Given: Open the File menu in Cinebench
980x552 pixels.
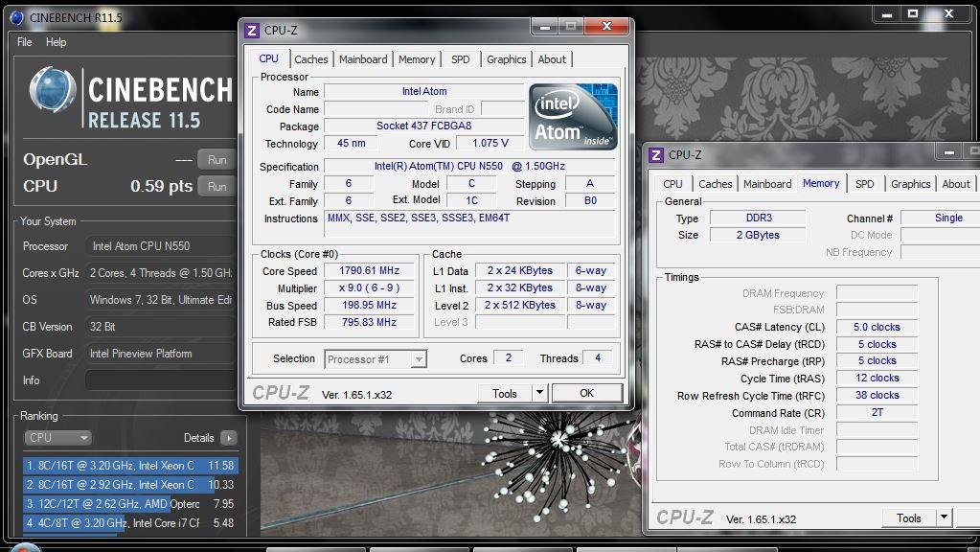Looking at the screenshot, I should tap(24, 42).
